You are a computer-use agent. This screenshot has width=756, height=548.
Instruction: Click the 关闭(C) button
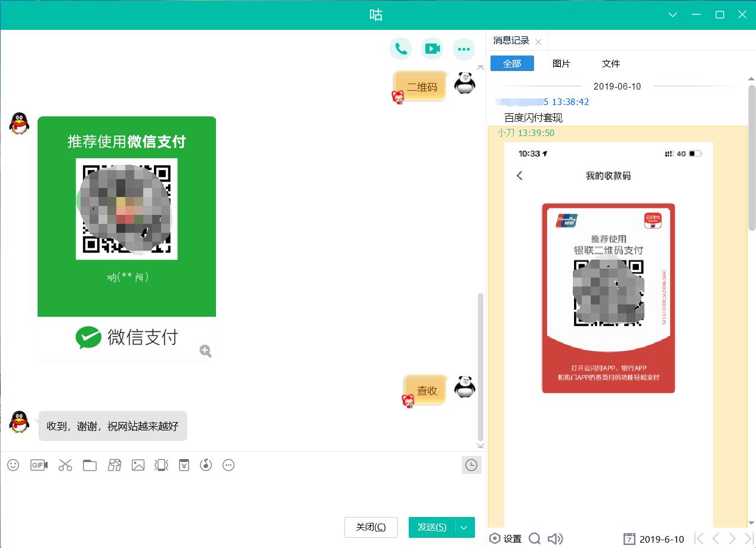click(371, 527)
